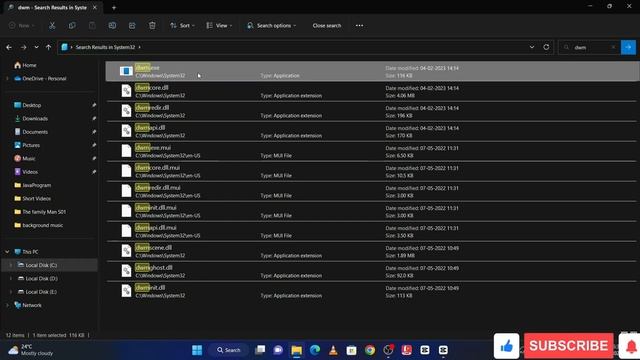Collapse the This PC tree node

(7, 252)
